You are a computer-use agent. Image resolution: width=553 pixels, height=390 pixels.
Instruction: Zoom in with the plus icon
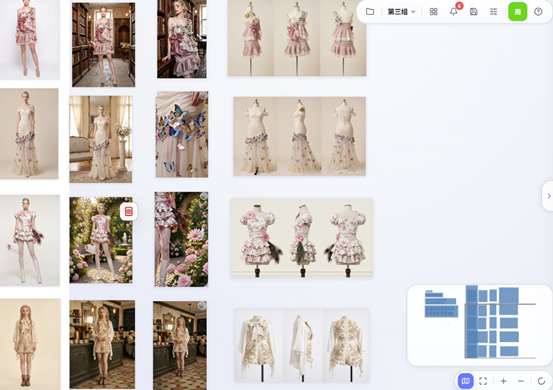[504, 381]
